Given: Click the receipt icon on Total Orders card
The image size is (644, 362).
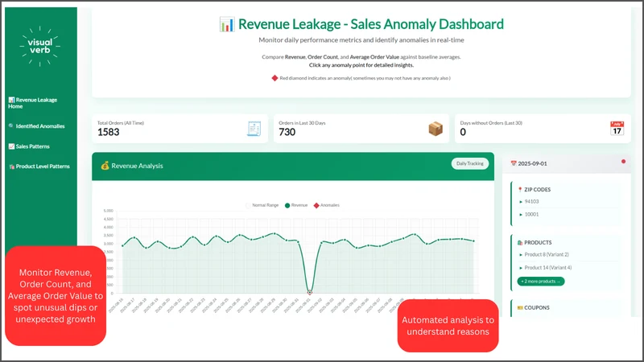Looking at the screenshot, I should [x=254, y=129].
